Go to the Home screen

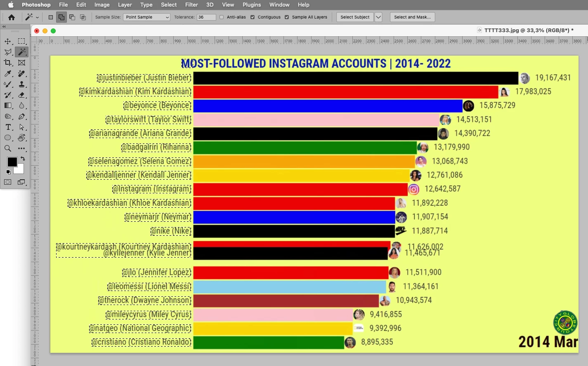point(12,17)
